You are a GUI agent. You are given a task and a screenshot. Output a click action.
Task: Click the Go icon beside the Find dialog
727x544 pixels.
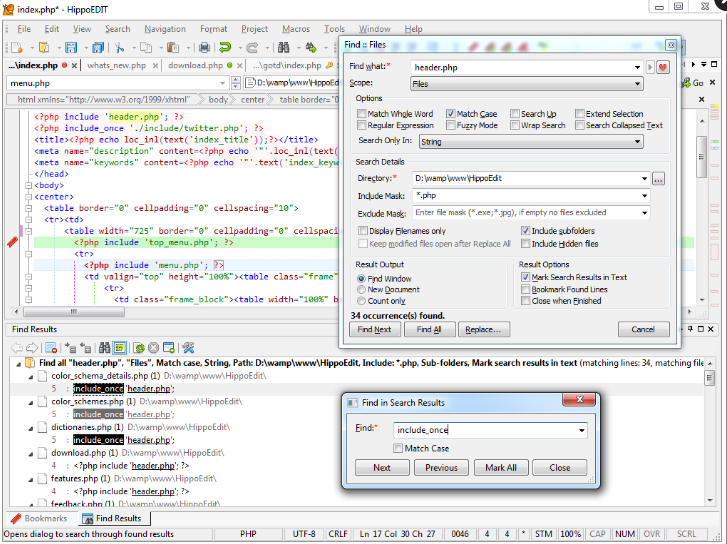point(692,83)
